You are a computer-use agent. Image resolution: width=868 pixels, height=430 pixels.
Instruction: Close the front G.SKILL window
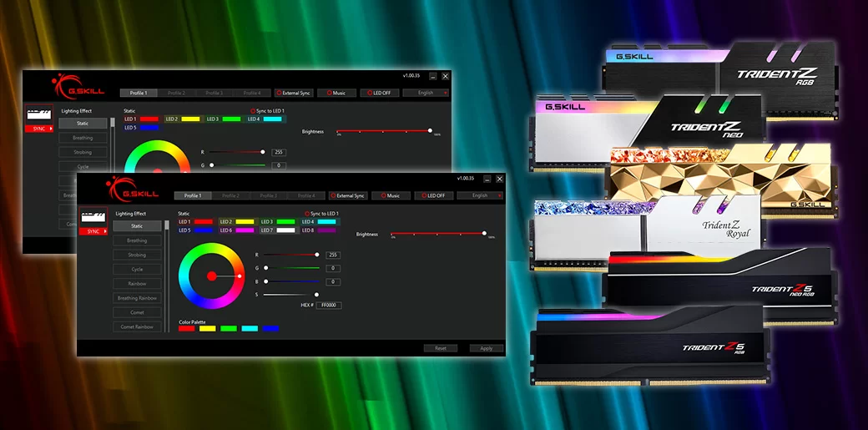pos(499,179)
